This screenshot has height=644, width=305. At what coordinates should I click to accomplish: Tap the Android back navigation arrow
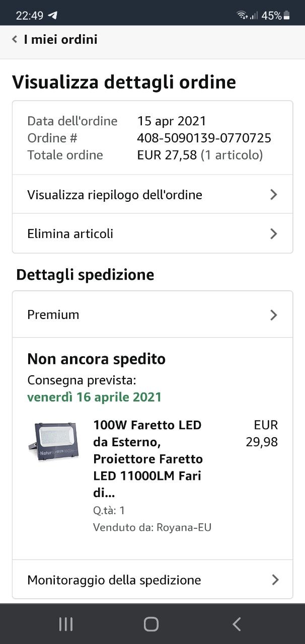pyautogui.click(x=237, y=624)
